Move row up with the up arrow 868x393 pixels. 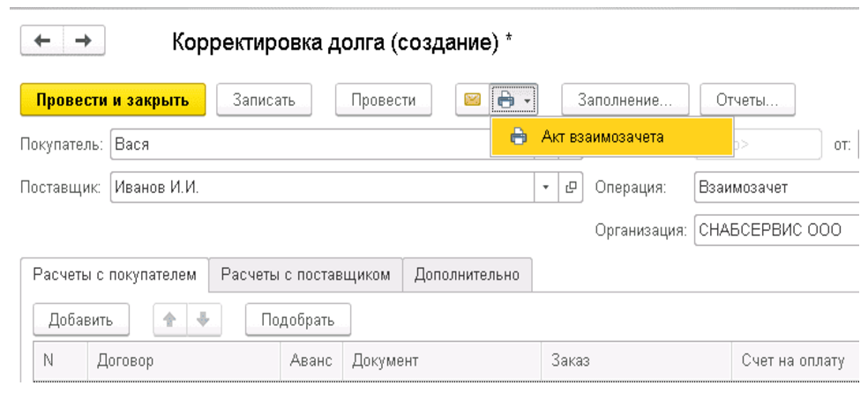pyautogui.click(x=171, y=320)
